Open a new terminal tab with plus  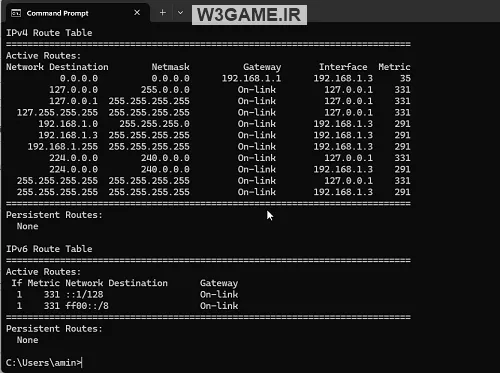162,13
